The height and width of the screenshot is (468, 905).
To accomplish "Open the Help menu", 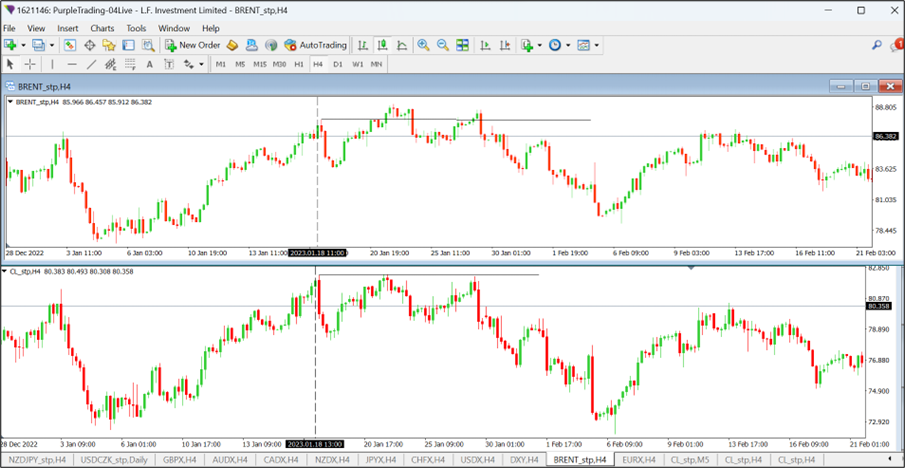I will tap(211, 28).
